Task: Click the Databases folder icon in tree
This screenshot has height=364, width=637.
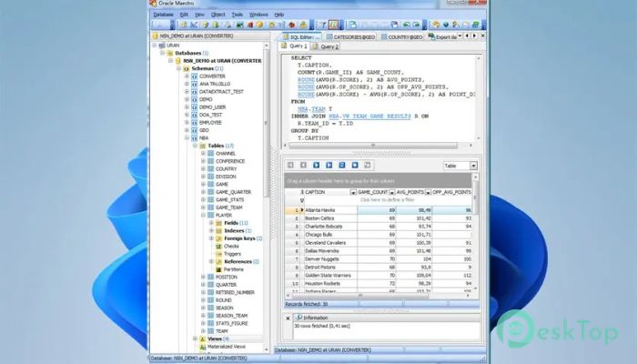Action: 170,53
